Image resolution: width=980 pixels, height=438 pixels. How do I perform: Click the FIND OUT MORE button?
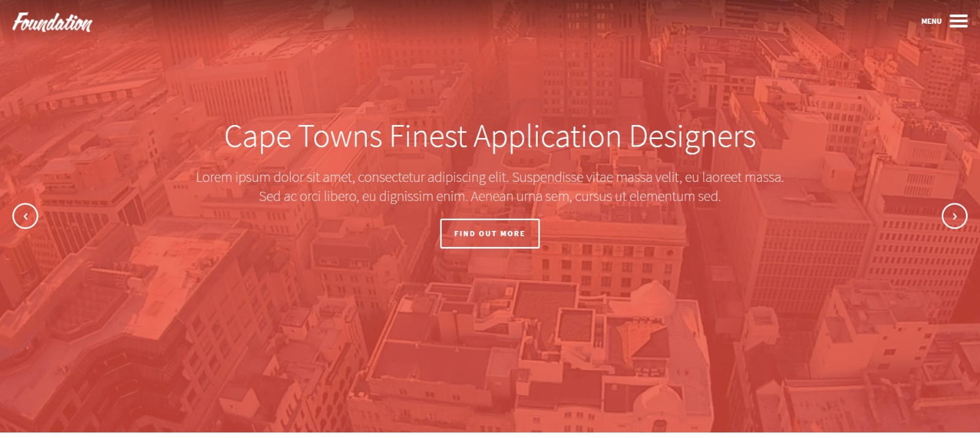click(489, 233)
